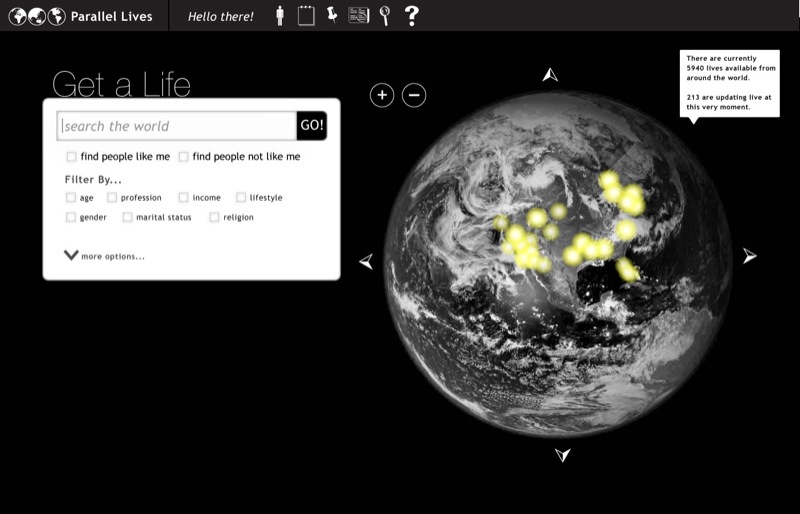800x514 pixels.
Task: Rotate globe right with right arrow
Action: [x=749, y=256]
